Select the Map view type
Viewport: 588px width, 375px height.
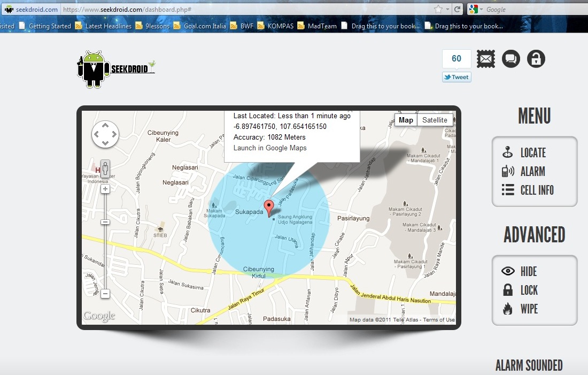(x=406, y=120)
